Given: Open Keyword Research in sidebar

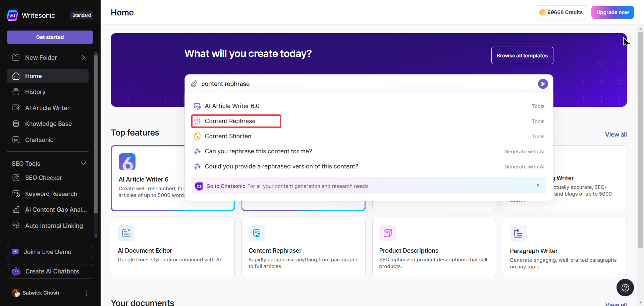Looking at the screenshot, I should pos(51,194).
